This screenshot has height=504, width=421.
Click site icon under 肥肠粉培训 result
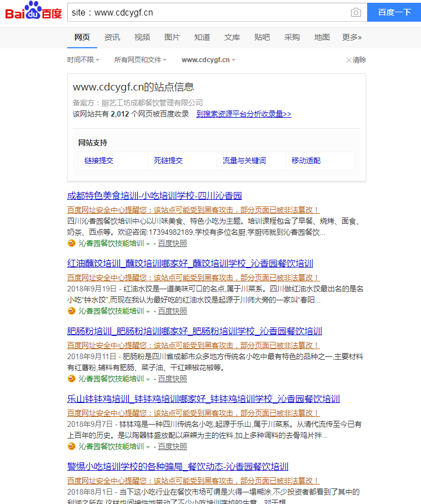72,379
